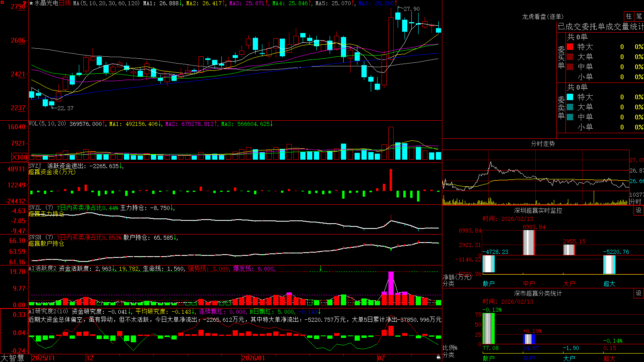Open 设 settings for 深市超赢分类统计
Viewport: 644px width, 362px height.
639,293
